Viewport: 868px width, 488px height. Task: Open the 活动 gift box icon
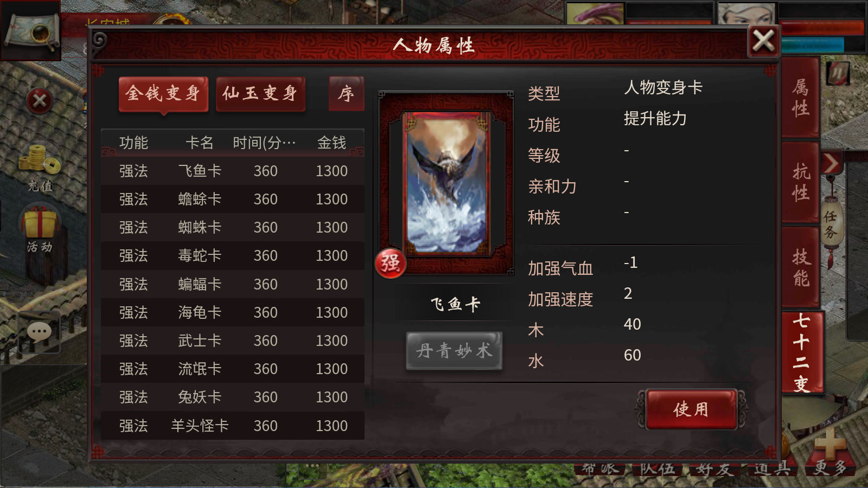click(40, 229)
